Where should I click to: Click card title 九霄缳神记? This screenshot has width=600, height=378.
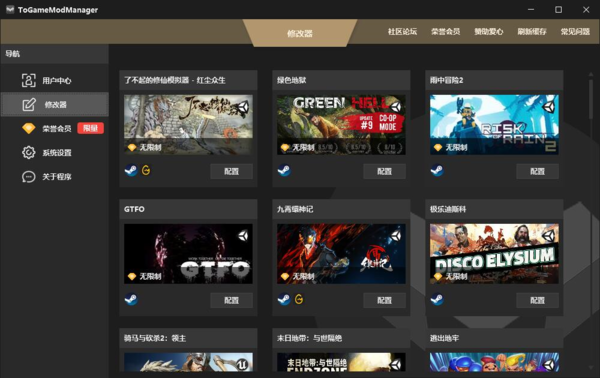(295, 209)
